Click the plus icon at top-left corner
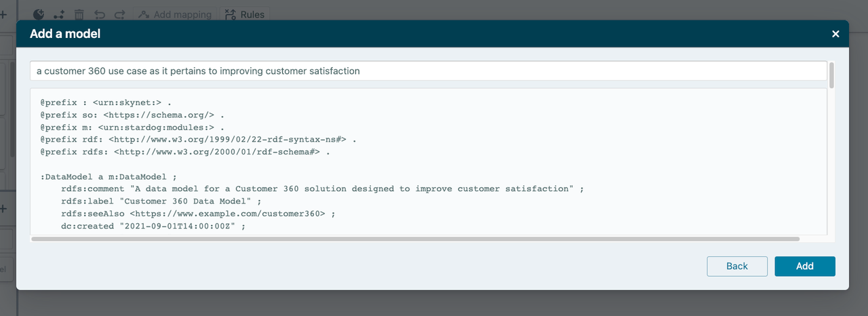 click(x=3, y=14)
